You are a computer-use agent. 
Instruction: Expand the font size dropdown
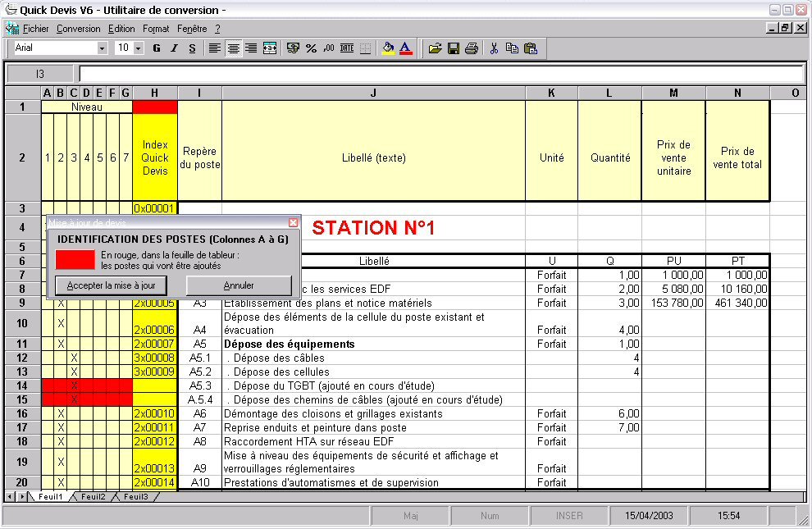(x=139, y=48)
